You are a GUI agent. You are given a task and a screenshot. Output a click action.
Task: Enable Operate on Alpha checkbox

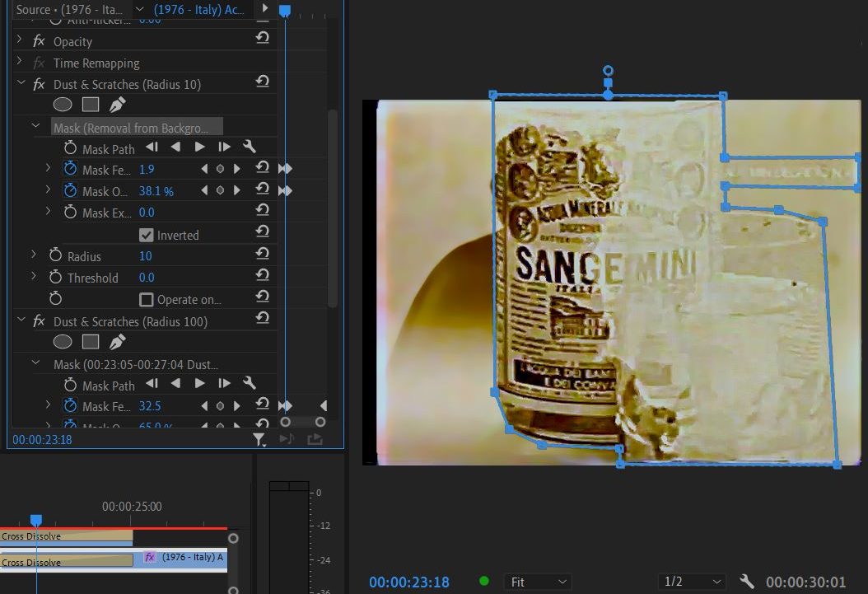146,300
